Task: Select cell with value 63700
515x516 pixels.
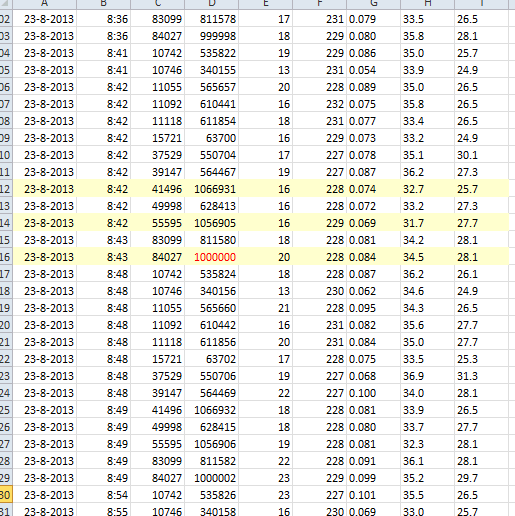Action: pyautogui.click(x=211, y=138)
